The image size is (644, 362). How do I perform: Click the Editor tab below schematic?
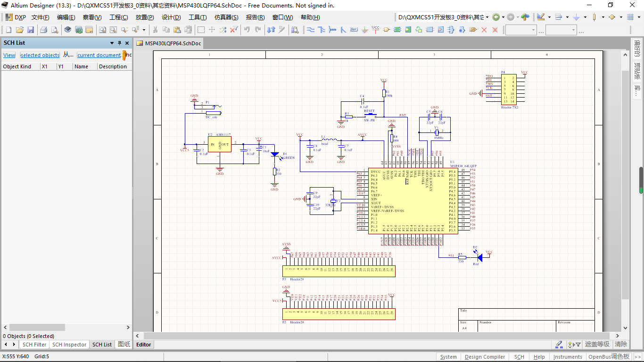(x=144, y=345)
